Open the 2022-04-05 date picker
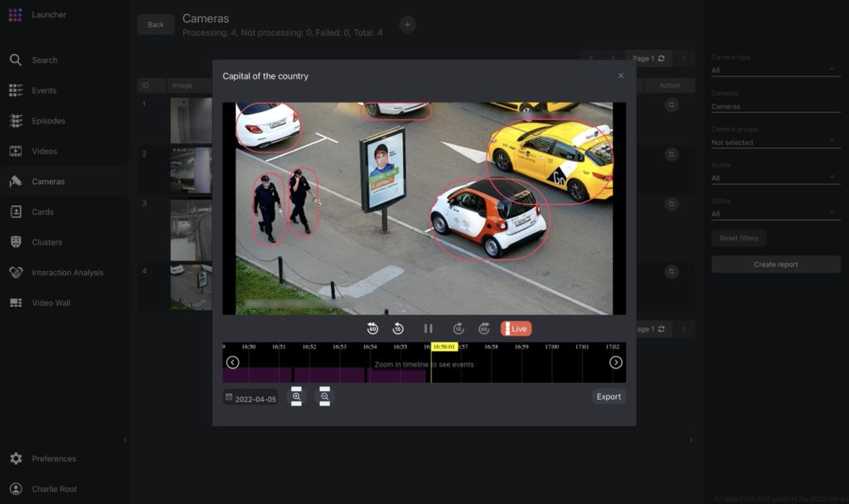849x504 pixels. (x=250, y=398)
